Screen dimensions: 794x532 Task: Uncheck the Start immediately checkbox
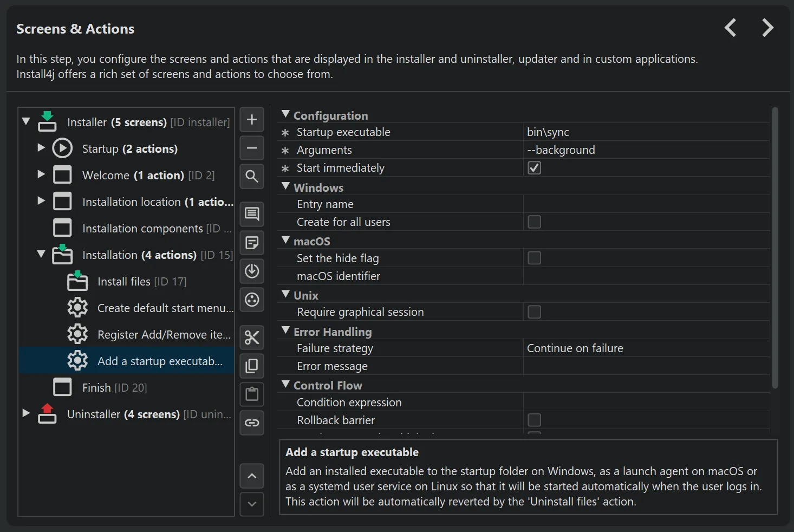[x=534, y=168]
